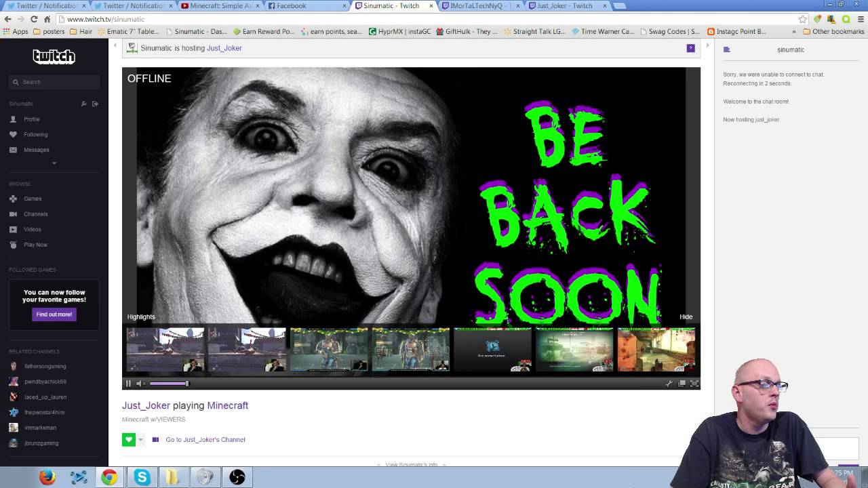Play the last orange highlight thumbnail
Viewport: 868px width, 488px height.
pyautogui.click(x=656, y=350)
